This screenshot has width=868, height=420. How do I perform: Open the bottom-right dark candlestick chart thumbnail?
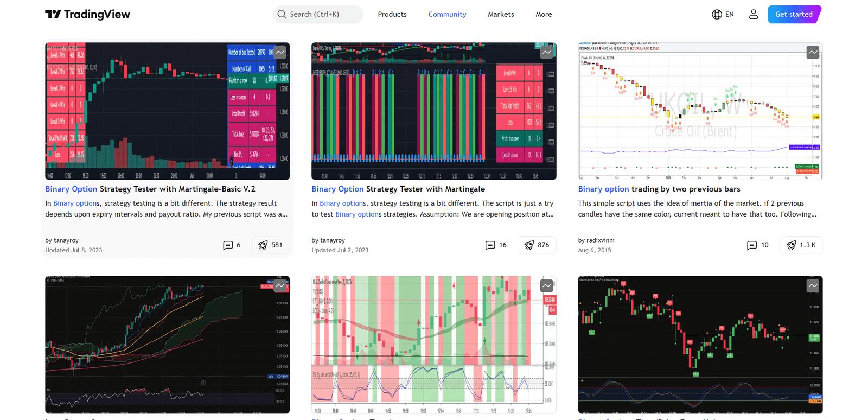point(700,345)
